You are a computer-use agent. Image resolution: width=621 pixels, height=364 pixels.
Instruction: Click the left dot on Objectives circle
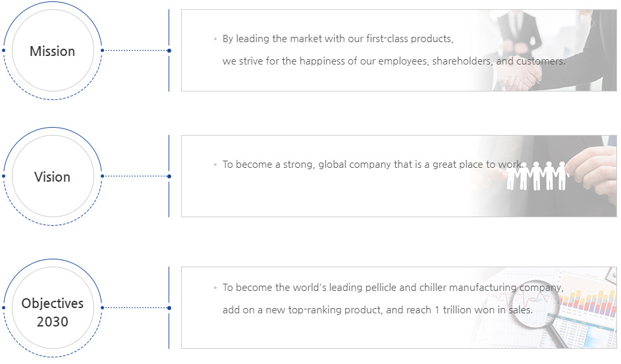click(3, 307)
